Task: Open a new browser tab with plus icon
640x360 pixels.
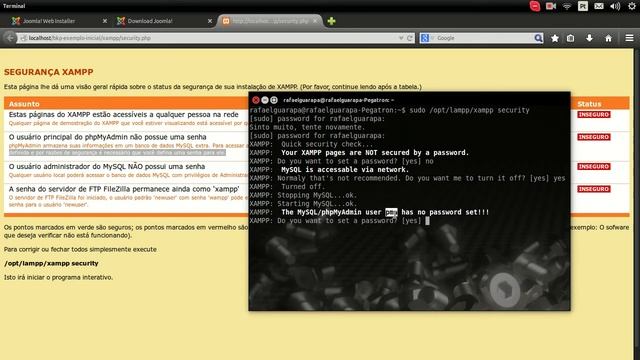Action: click(331, 21)
